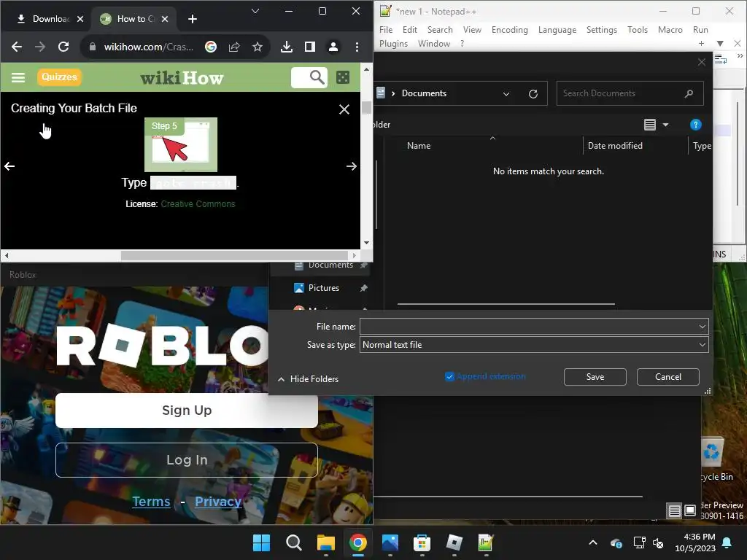This screenshot has width=747, height=560.
Task: Open the File name dropdown
Action: [702, 327]
